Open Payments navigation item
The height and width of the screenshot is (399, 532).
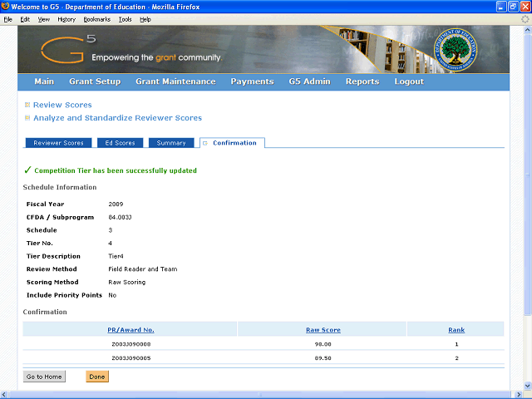(252, 81)
